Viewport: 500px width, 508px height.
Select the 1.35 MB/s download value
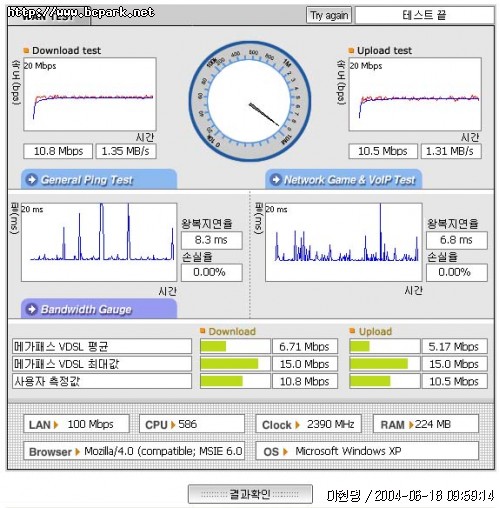tap(126, 151)
